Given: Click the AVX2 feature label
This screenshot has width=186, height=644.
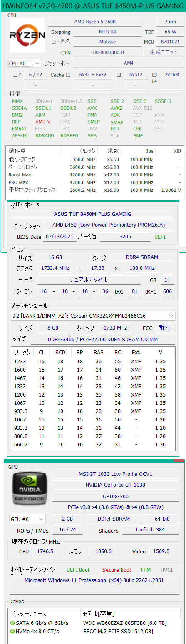Looking at the screenshot, I should pos(117,108).
